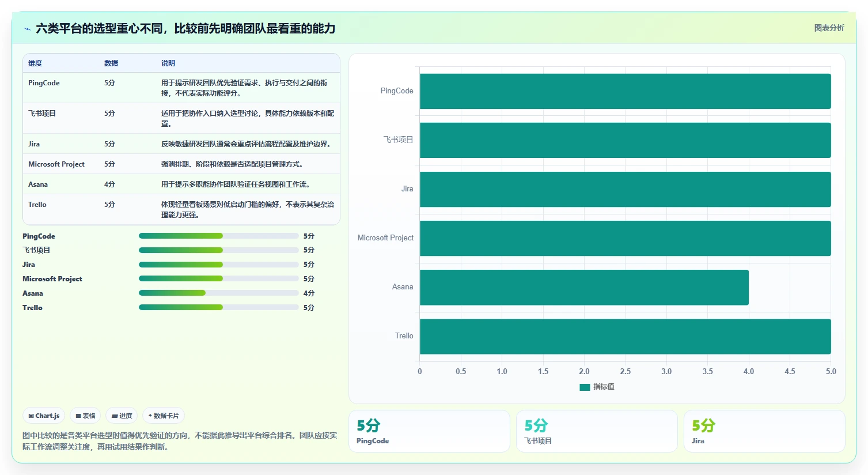The image size is (868, 475).
Task: Click the Asana axis label in chart
Action: [x=403, y=287]
